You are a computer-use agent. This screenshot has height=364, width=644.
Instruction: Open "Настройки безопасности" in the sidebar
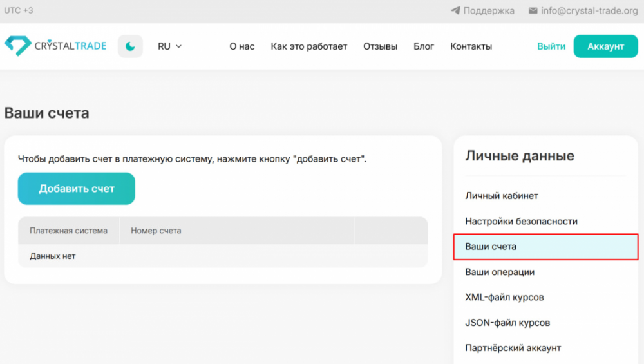(521, 221)
